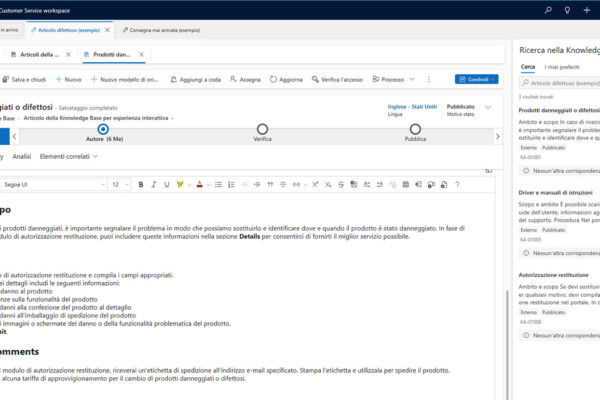Open the Elementi correlati dropdown
Viewport: 600px width, 400px height.
tap(69, 156)
